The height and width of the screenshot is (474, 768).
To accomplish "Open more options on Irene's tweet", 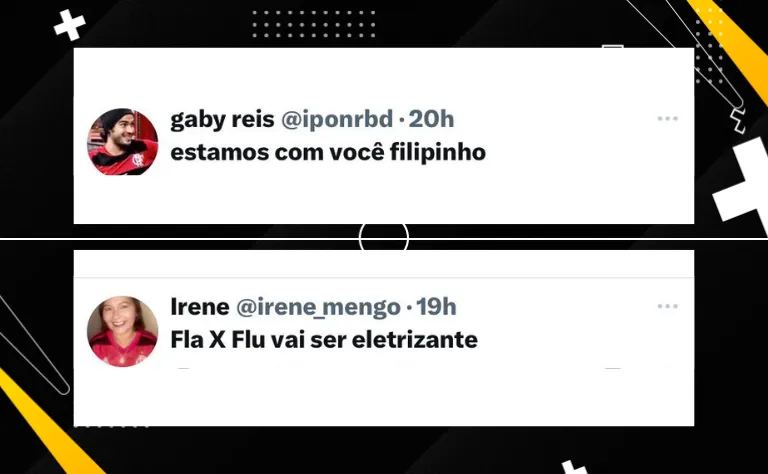I will pos(667,306).
